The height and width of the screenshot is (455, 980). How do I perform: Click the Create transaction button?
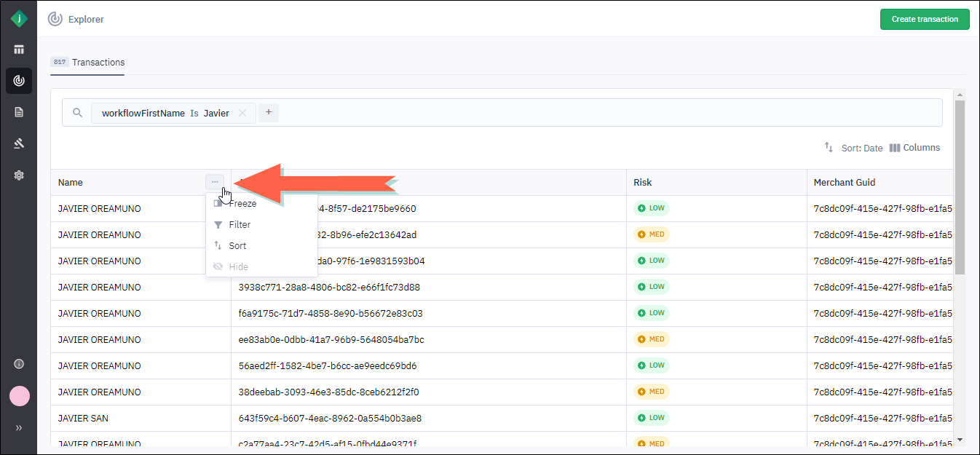tap(925, 19)
